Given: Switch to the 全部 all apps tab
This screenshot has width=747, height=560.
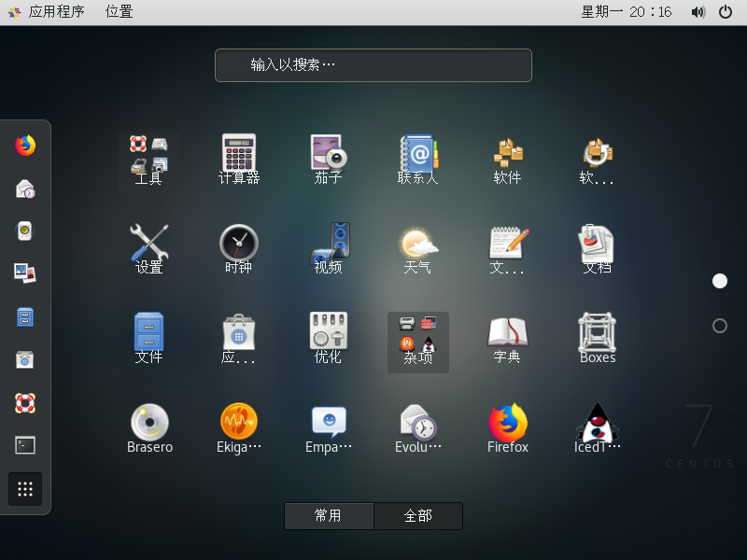Looking at the screenshot, I should (x=418, y=516).
